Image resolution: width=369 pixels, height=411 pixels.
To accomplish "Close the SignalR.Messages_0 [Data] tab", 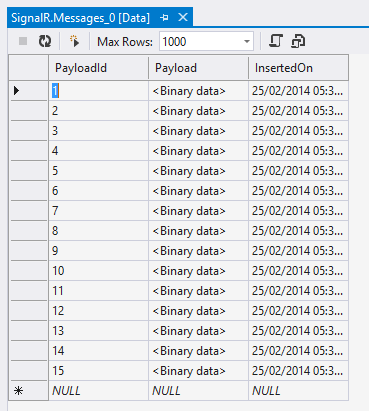I will [x=183, y=17].
